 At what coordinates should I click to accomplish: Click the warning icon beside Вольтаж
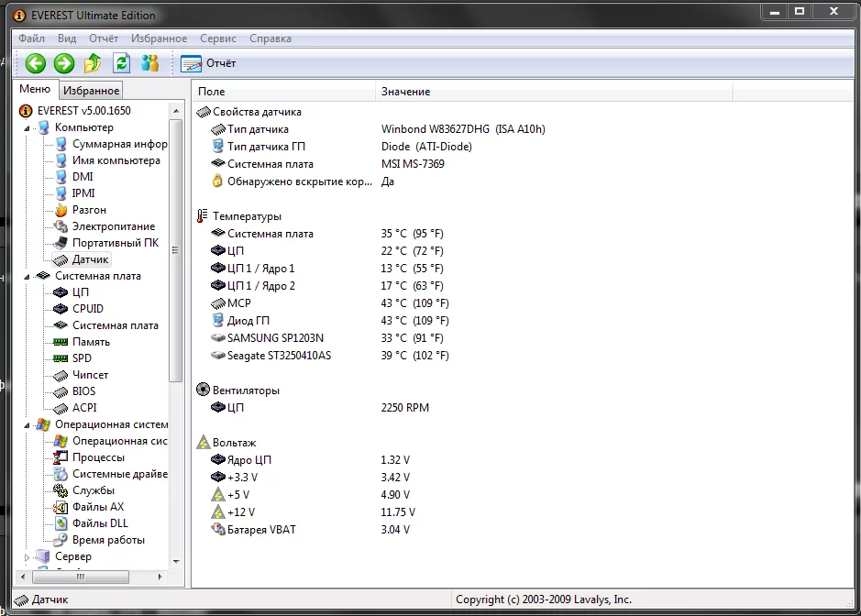pos(204,442)
